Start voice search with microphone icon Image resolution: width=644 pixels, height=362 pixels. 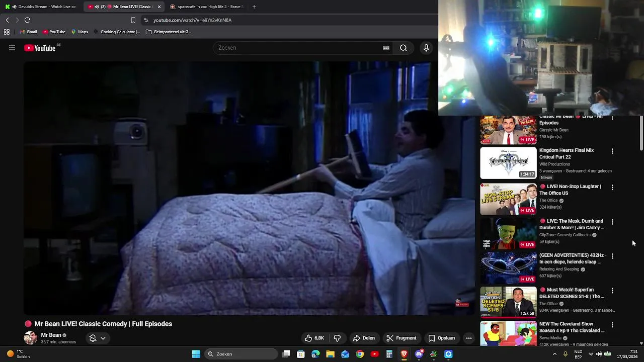(x=426, y=48)
